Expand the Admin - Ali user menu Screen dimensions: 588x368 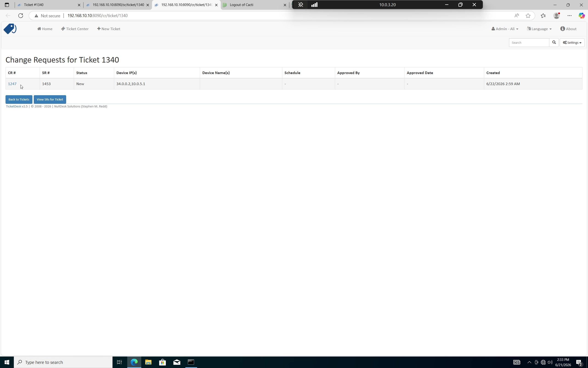click(505, 29)
